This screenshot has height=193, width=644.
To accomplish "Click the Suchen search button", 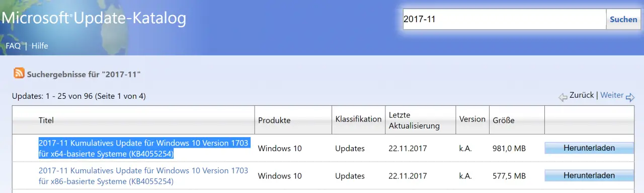I will coord(623,19).
